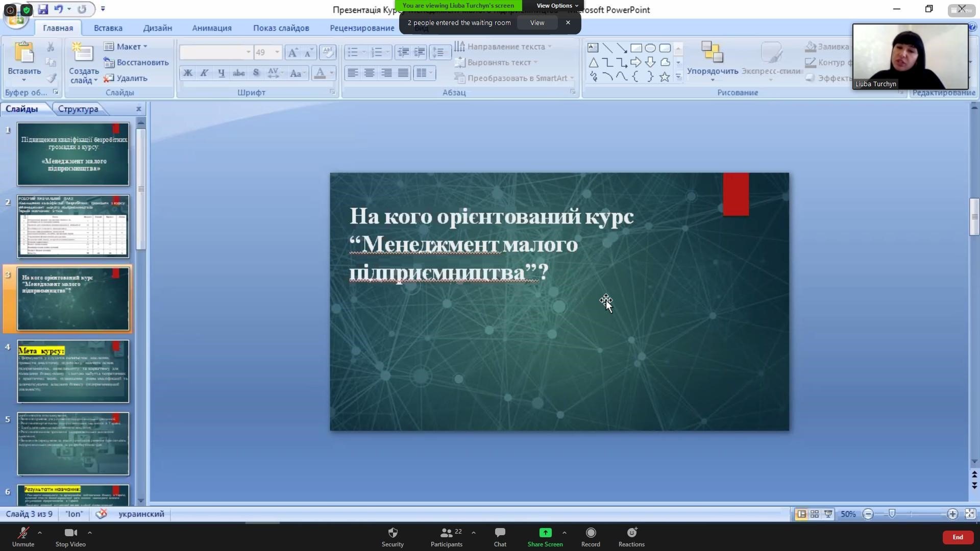This screenshot has height=551, width=980.
Task: Open the Дизайн ribbon tab
Action: click(x=158, y=28)
